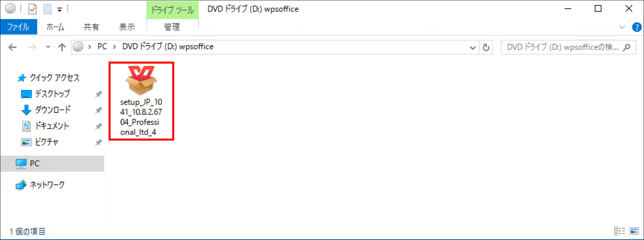Click the Help question mark icon
This screenshot has width=644, height=240.
click(x=637, y=27)
